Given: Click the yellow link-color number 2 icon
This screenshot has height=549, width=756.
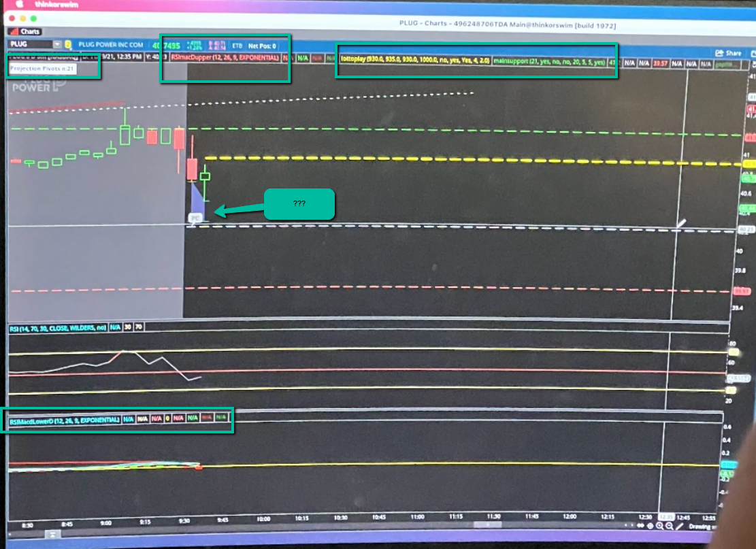Looking at the screenshot, I should click(x=68, y=44).
